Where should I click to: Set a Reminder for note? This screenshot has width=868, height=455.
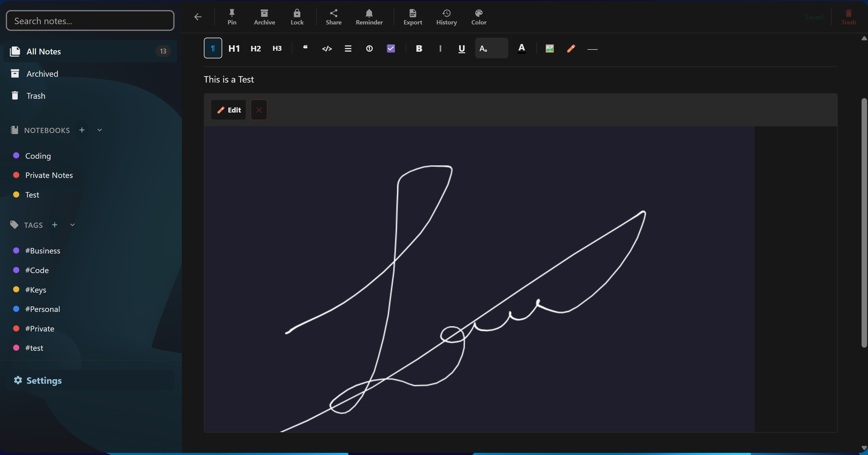tap(369, 17)
